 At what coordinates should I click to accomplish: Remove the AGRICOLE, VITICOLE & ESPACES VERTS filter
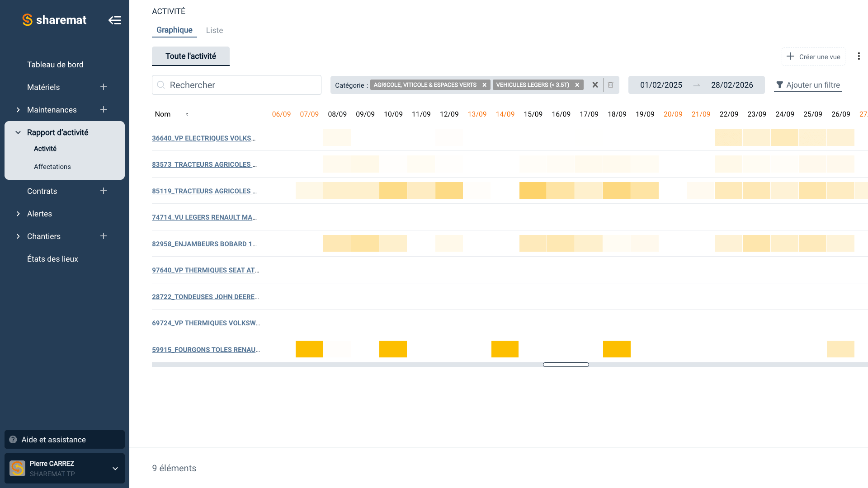[484, 84]
